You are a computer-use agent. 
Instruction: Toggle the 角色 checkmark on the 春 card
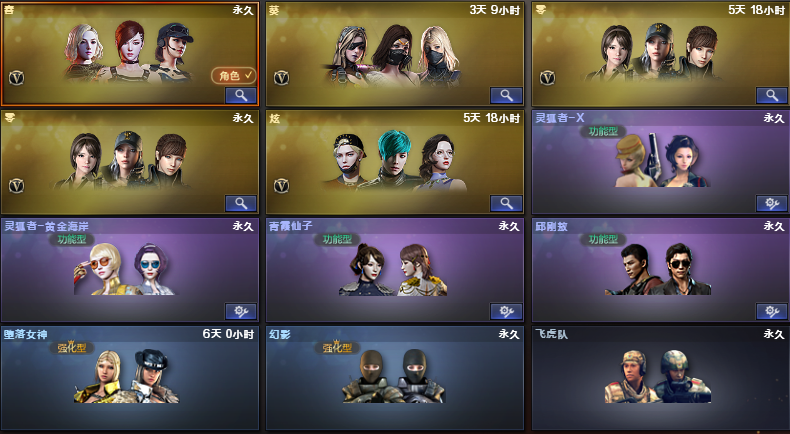(234, 76)
